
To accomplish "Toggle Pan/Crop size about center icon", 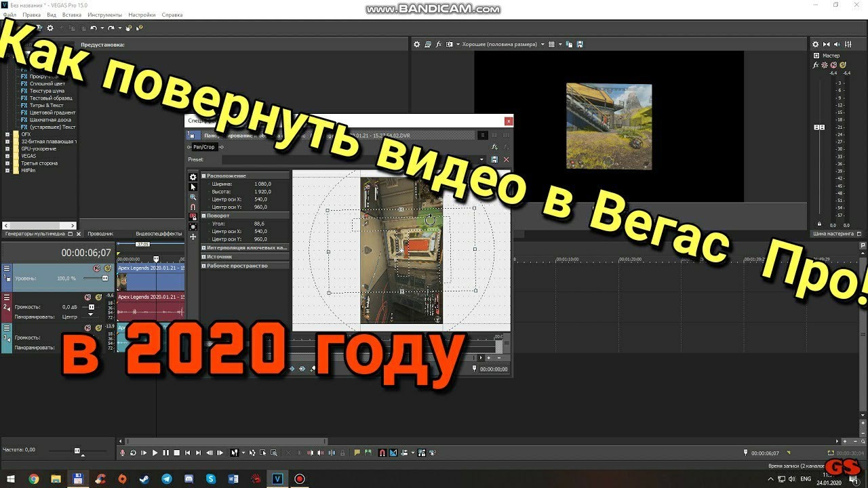I will [x=193, y=227].
